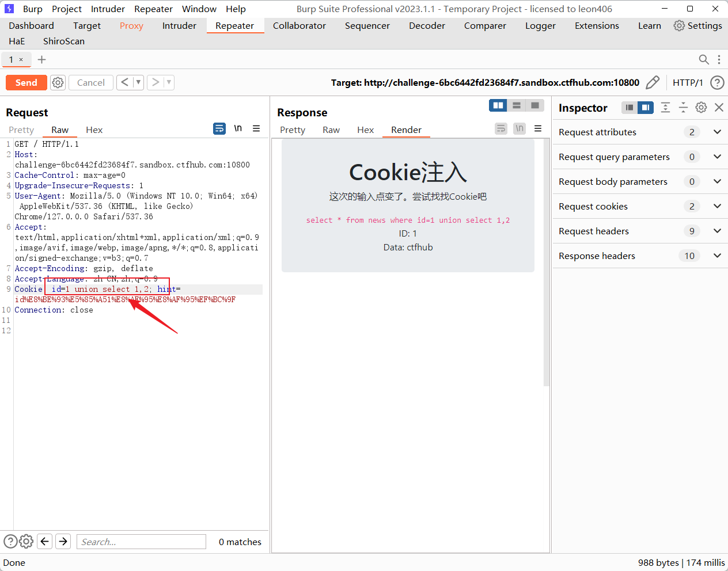Open search settings gear icon

coord(26,541)
